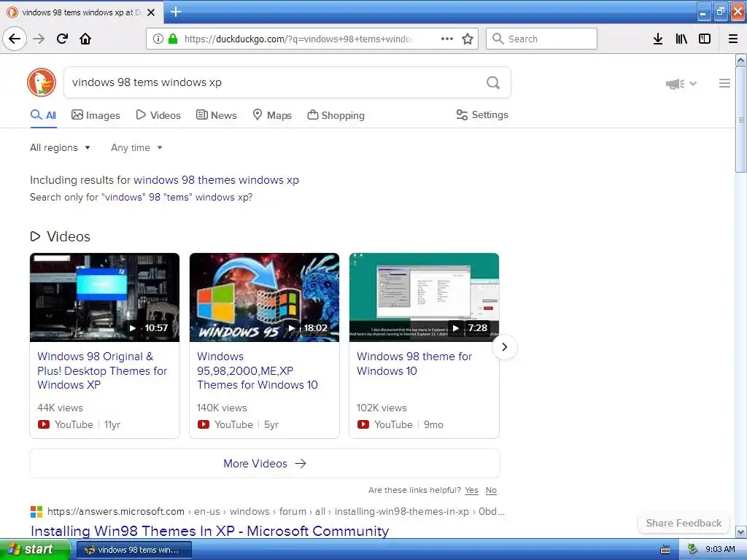Click the browser forward arrow button
Screen dimensions: 747x560
pyautogui.click(x=39, y=39)
